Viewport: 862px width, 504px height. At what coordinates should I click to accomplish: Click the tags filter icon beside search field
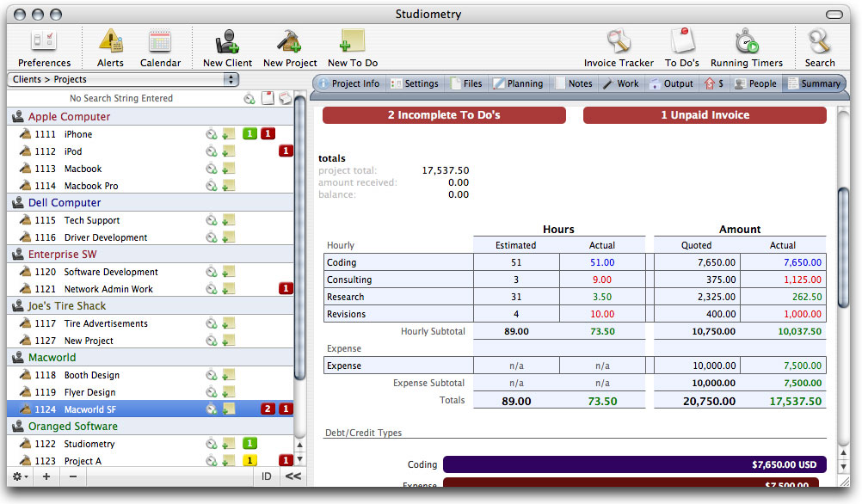coord(286,98)
